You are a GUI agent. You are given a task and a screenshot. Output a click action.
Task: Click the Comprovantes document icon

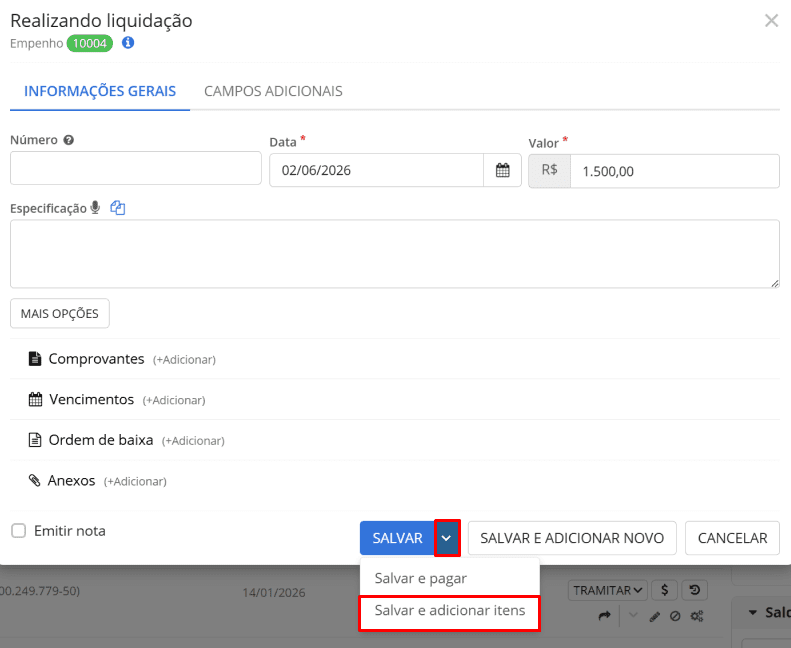pyautogui.click(x=35, y=359)
